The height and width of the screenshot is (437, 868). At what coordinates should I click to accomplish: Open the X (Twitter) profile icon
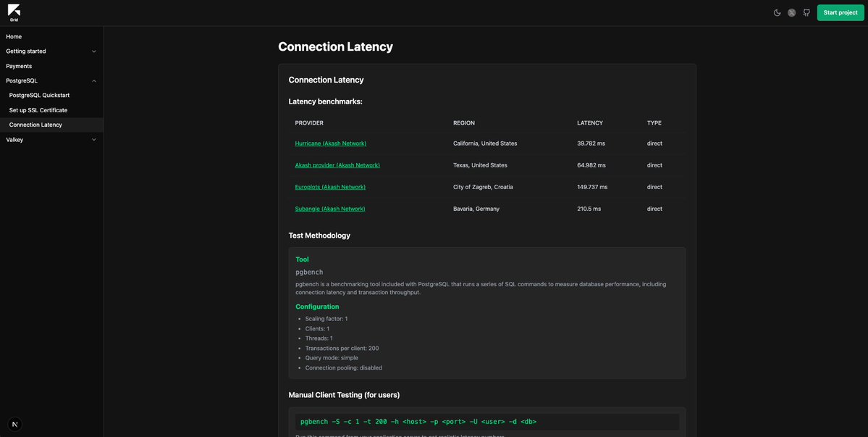click(791, 13)
